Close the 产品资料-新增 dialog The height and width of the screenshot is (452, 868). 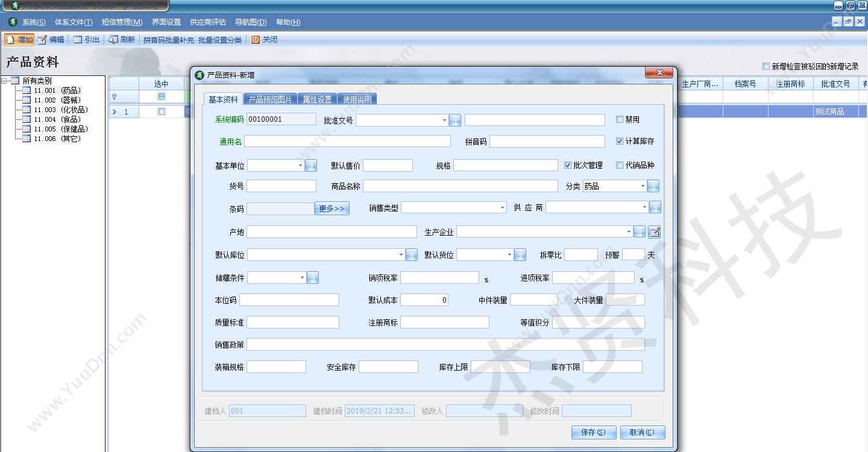point(659,73)
